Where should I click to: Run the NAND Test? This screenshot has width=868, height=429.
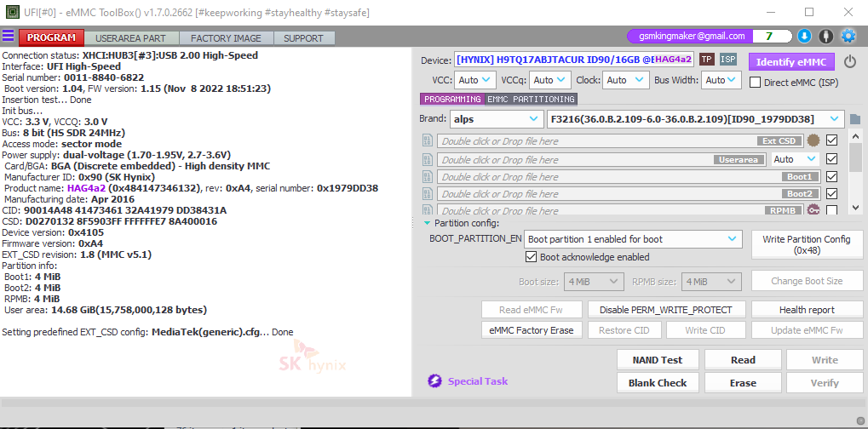pos(658,360)
